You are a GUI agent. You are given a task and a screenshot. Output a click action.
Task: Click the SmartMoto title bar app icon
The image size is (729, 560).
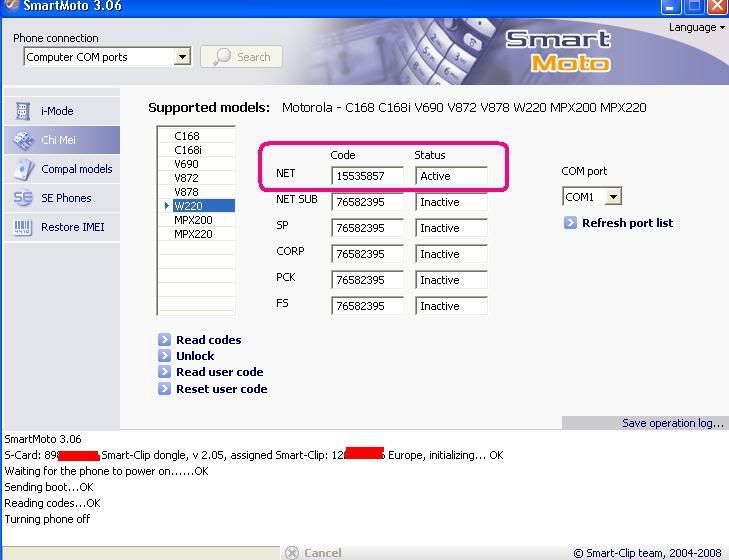[x=10, y=5]
